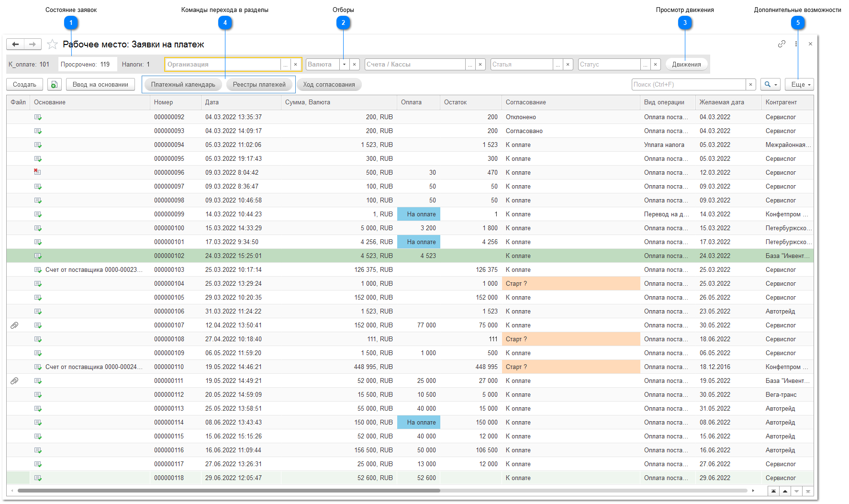Select Счет от поставщика 0000-00024 entry
Image resolution: width=849 pixels, height=504 pixels.
tap(94, 367)
